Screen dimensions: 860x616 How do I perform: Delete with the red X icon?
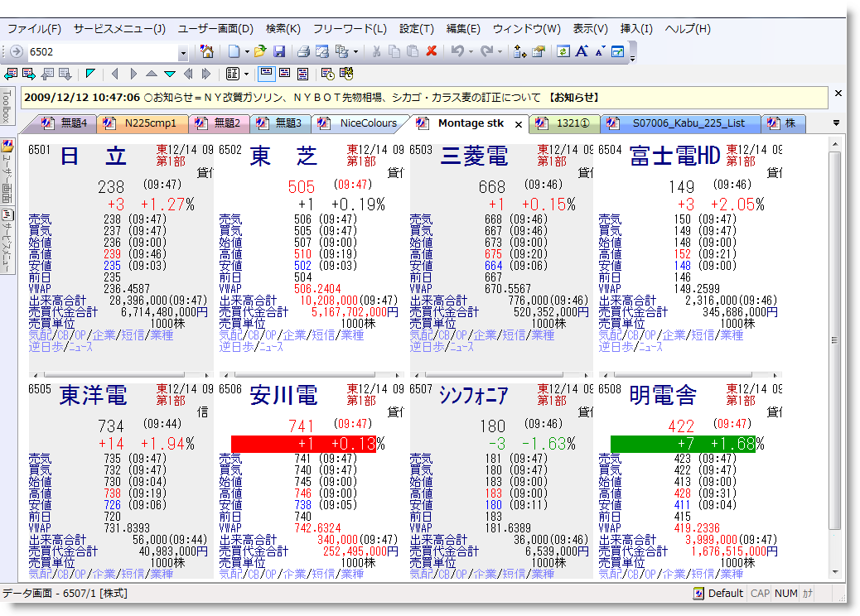tap(432, 51)
